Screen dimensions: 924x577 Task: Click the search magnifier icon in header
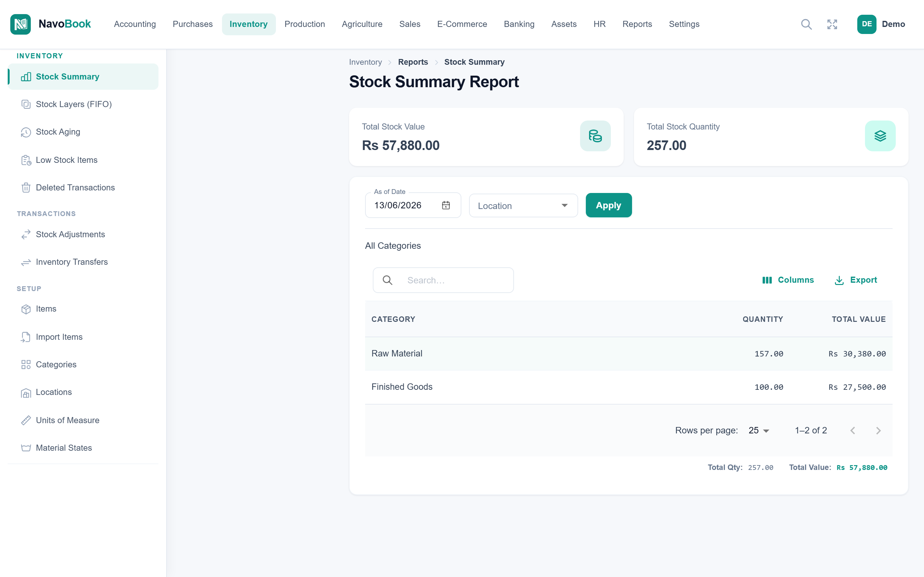806,24
